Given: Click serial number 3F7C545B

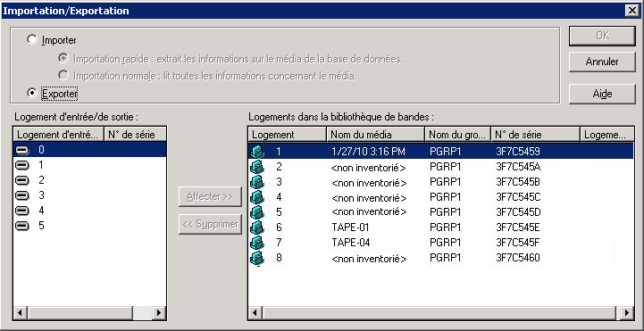Looking at the screenshot, I should (518, 182).
